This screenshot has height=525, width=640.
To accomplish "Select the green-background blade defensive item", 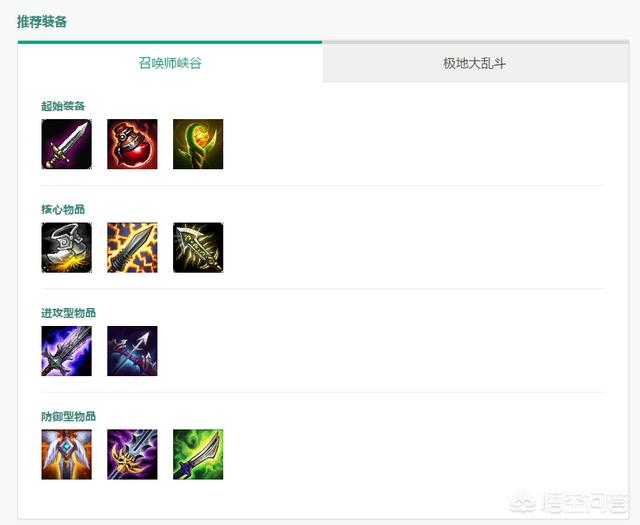I will (198, 454).
